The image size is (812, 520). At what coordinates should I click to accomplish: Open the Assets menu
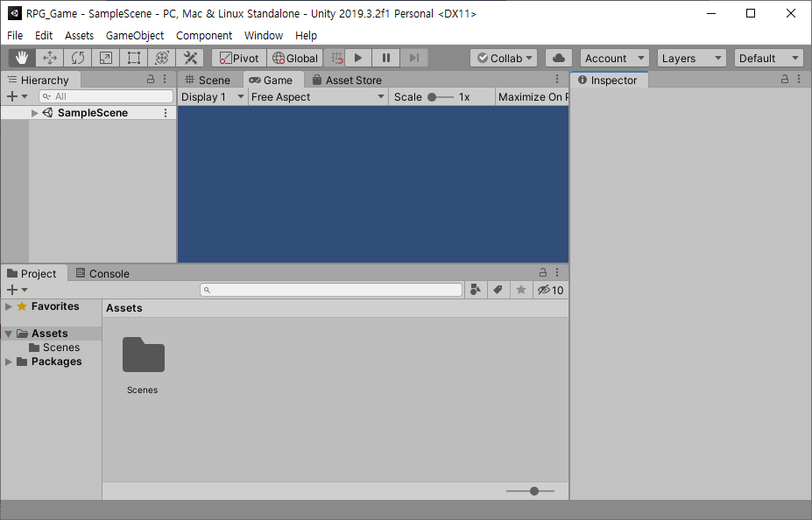[x=79, y=35]
